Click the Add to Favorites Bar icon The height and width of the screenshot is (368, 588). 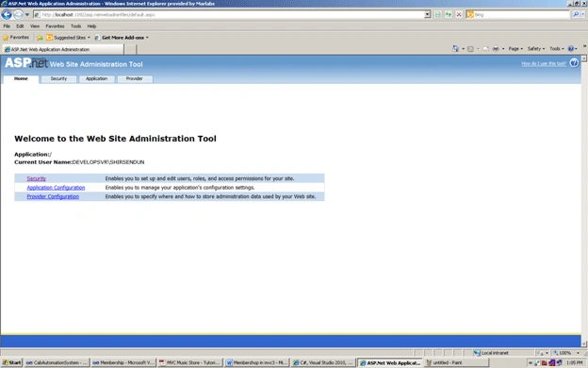click(x=40, y=38)
